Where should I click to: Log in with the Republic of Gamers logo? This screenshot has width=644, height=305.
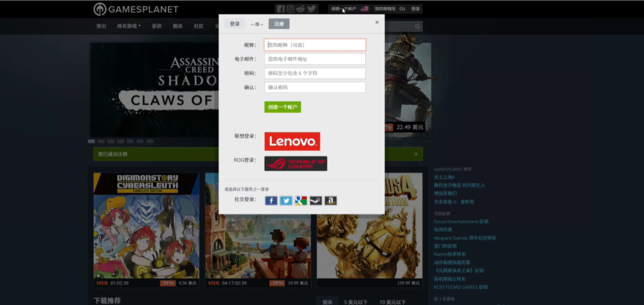[x=296, y=164]
